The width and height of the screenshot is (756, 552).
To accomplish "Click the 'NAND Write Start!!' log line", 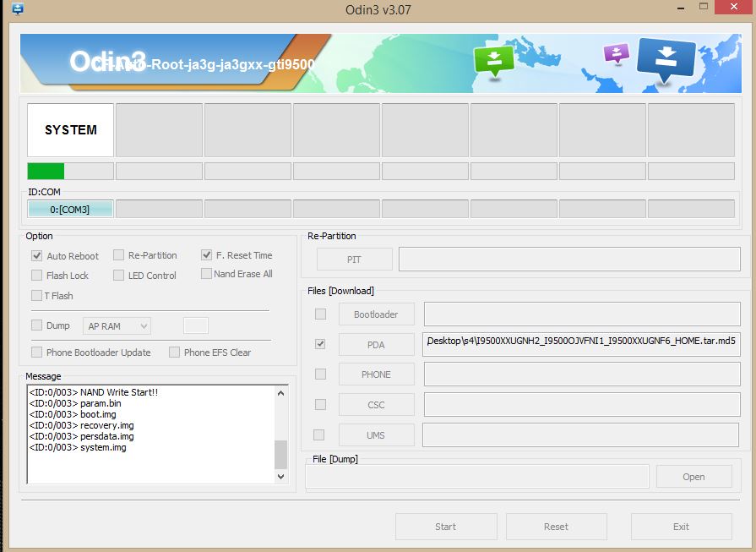I will click(x=94, y=392).
